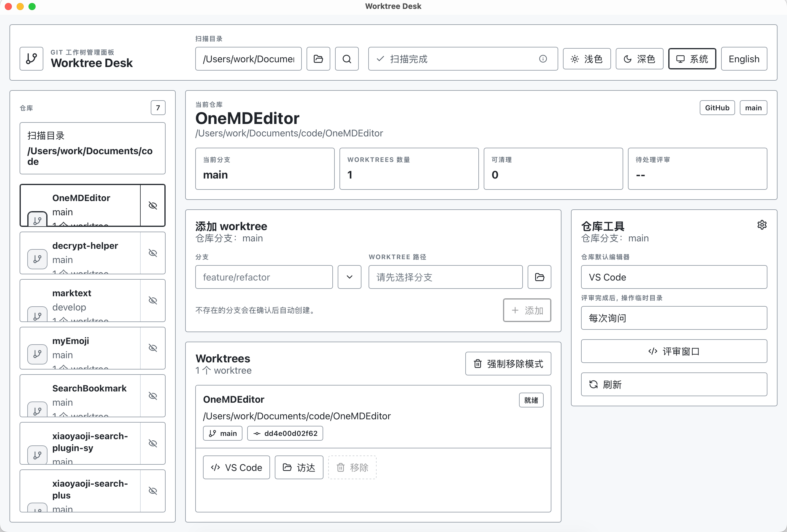Click the main branch tag on worktree

pyautogui.click(x=223, y=433)
